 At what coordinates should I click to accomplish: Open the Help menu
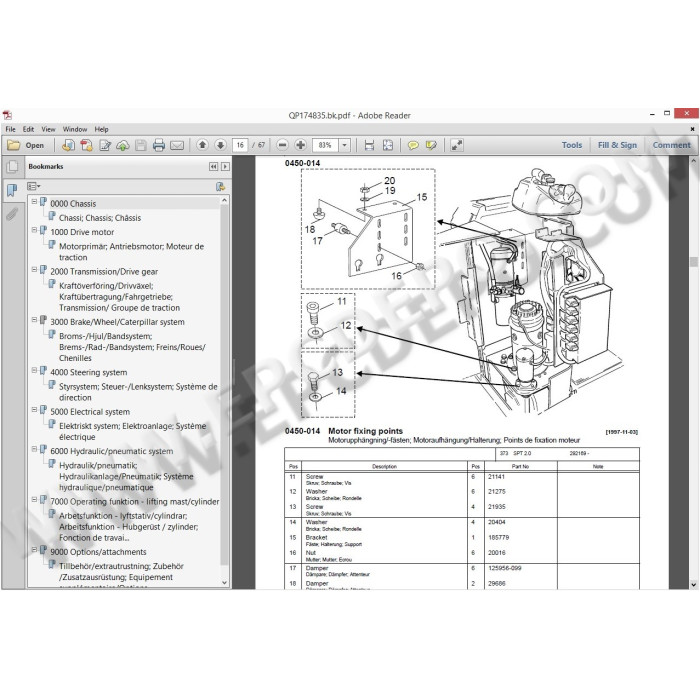(101, 129)
